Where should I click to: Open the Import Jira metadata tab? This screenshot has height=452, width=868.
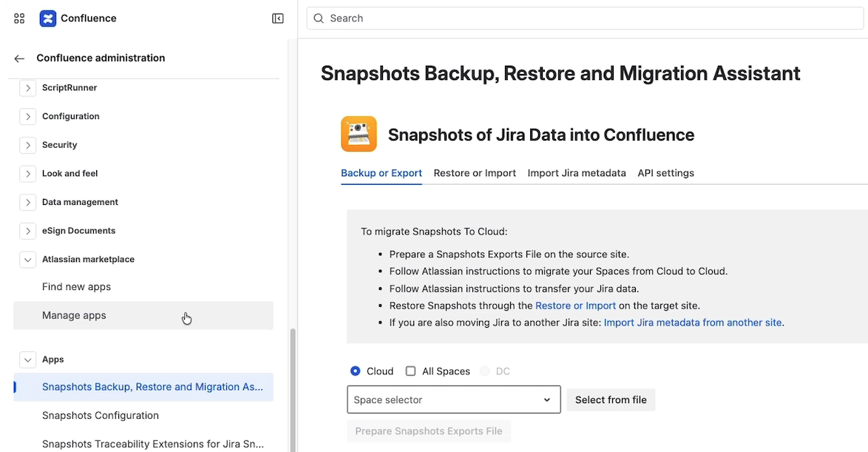coord(577,173)
